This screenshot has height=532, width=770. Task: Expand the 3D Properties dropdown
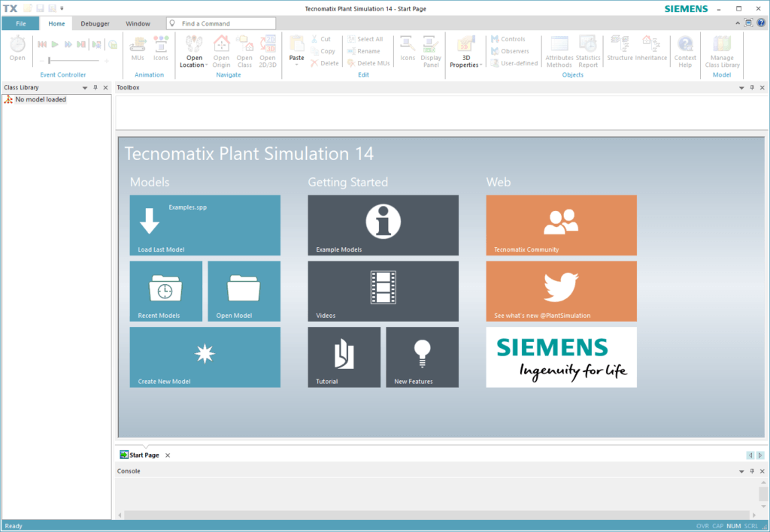click(x=465, y=62)
